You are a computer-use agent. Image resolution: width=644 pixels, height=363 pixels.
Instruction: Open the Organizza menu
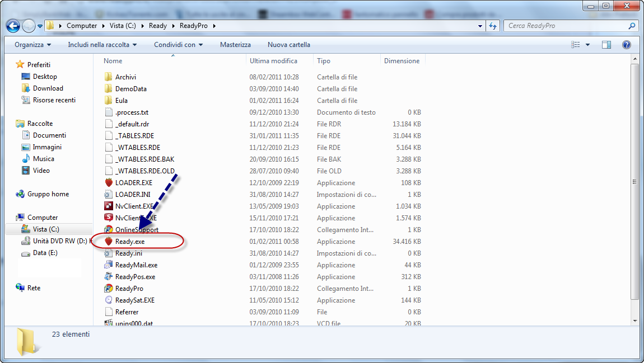(33, 45)
